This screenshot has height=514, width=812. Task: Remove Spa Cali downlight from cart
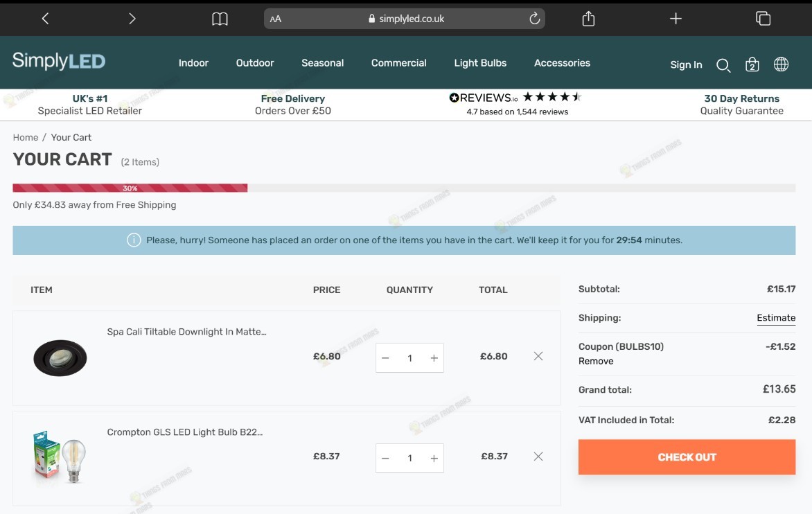point(538,356)
